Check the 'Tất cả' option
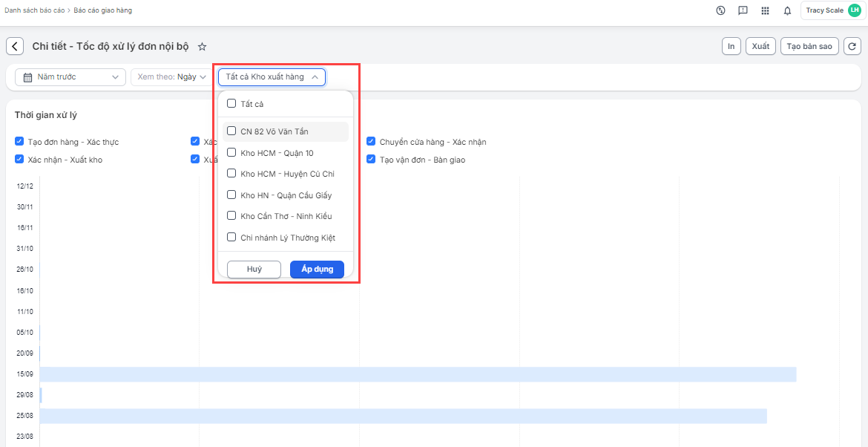The width and height of the screenshot is (868, 447). click(231, 104)
